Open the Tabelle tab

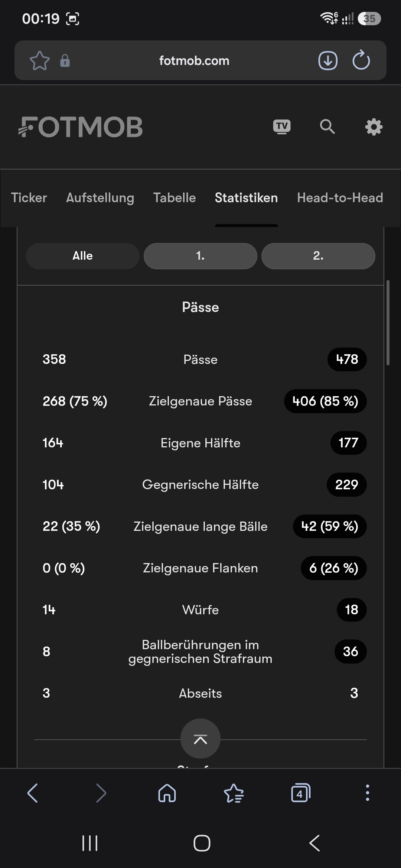point(175,198)
